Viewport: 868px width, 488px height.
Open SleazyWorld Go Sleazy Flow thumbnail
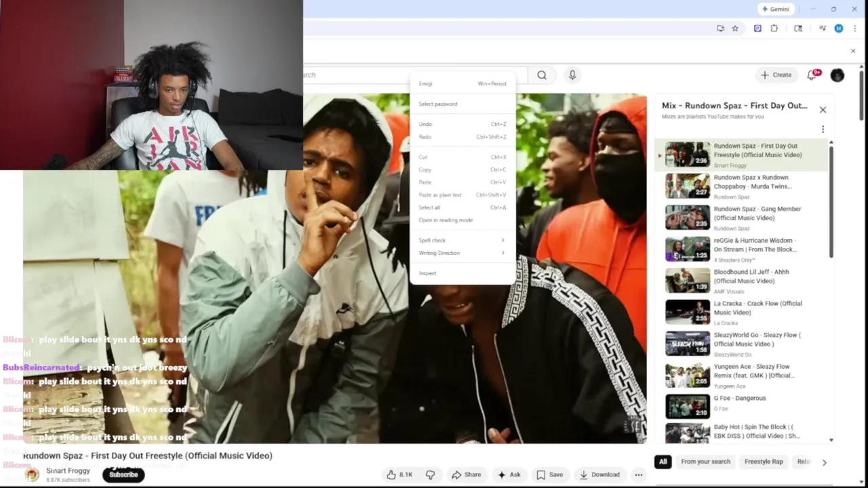point(688,344)
